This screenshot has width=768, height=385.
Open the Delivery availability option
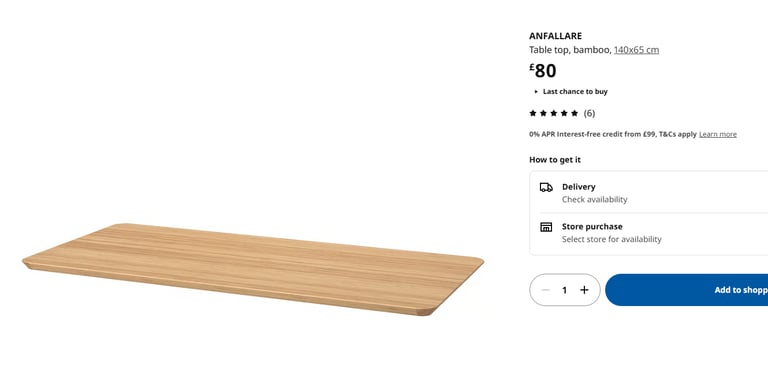click(x=653, y=192)
